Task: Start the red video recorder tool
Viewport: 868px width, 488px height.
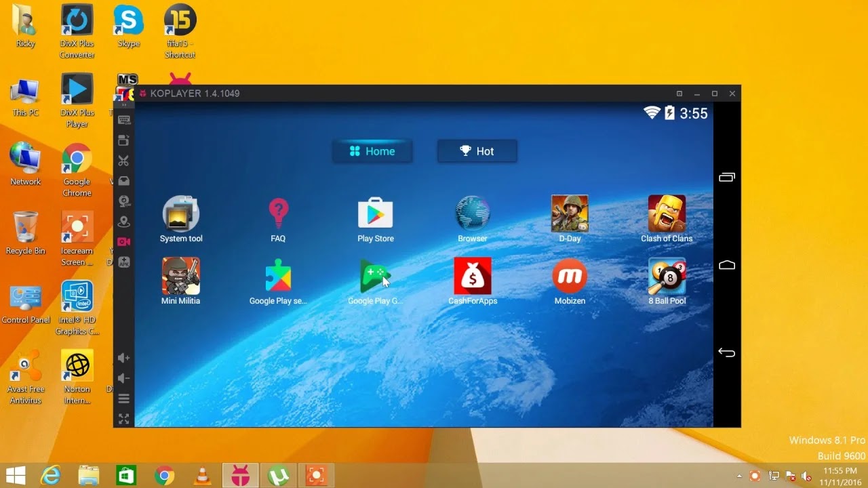Action: pyautogui.click(x=123, y=242)
